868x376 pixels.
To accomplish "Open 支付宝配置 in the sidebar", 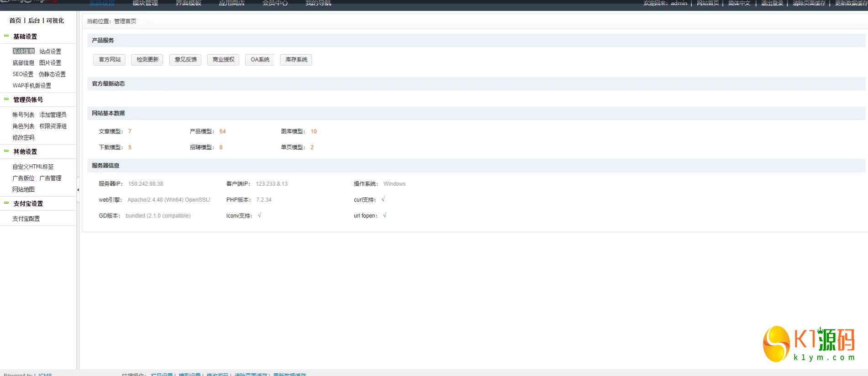I will point(26,219).
